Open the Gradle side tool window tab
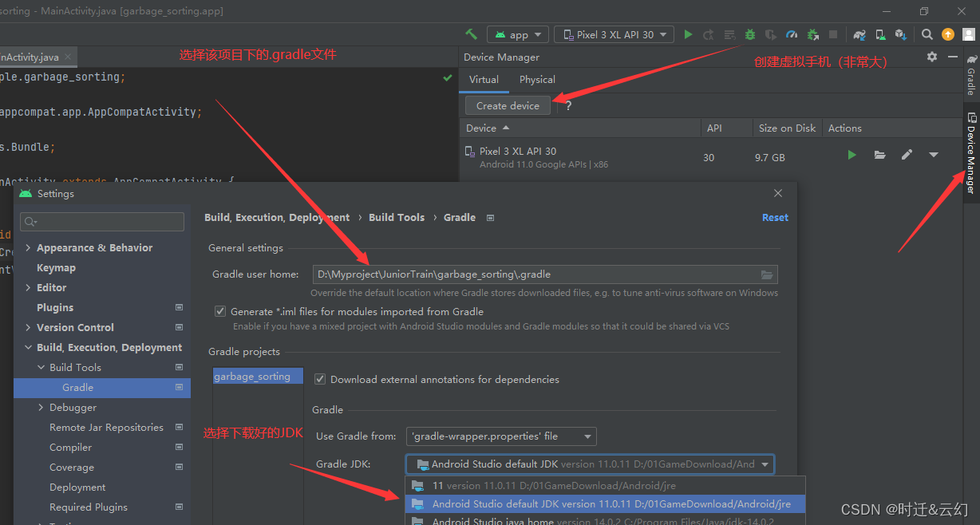This screenshot has height=525, width=980. 971,75
